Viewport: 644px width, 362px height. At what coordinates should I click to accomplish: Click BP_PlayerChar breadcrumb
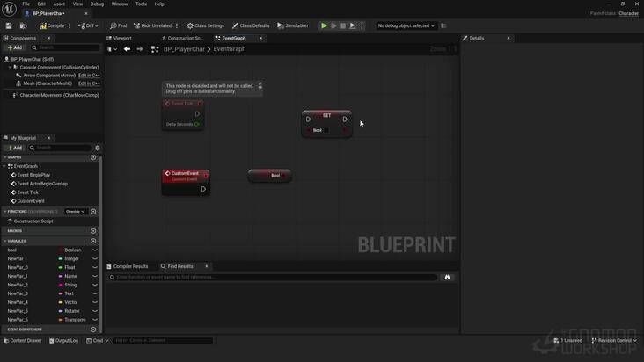184,49
